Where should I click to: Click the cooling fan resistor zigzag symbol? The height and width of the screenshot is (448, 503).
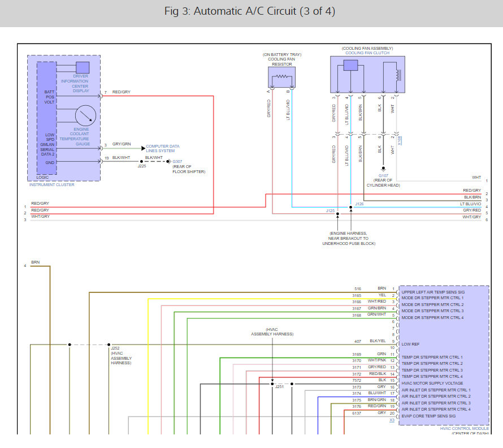click(x=282, y=76)
